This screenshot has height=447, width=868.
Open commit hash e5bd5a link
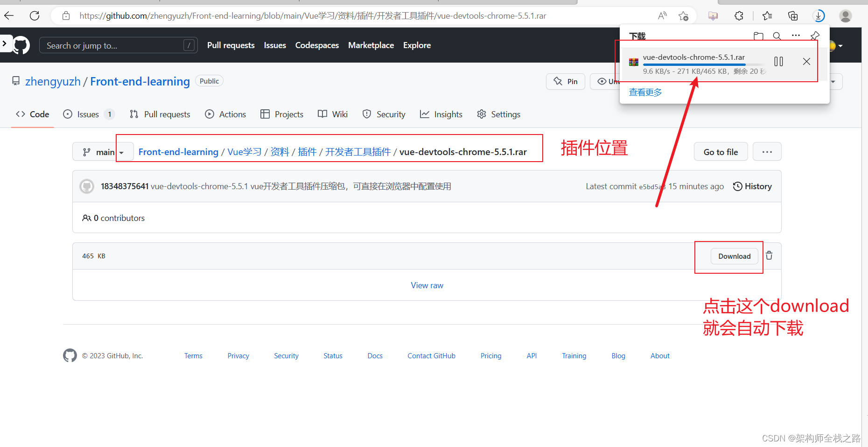(652, 187)
